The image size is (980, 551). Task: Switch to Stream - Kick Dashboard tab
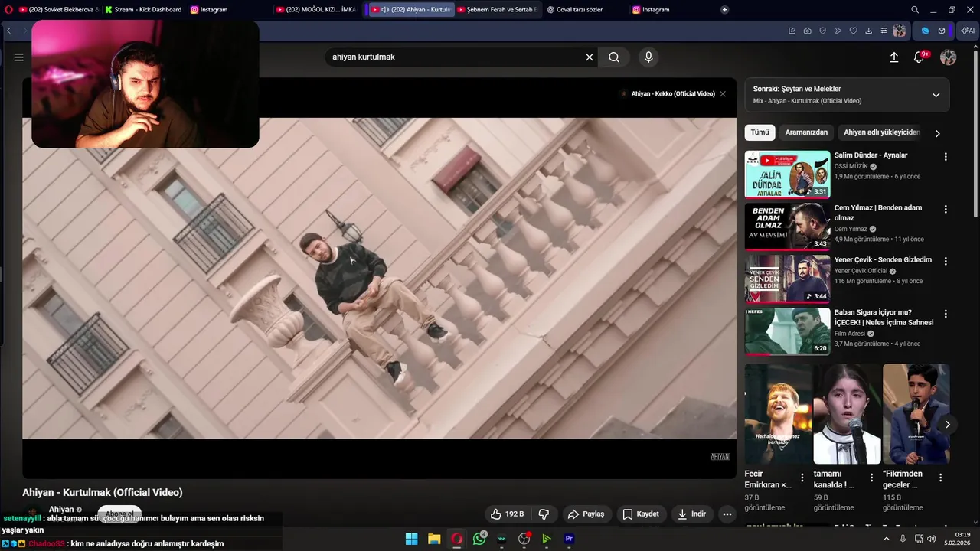point(143,10)
